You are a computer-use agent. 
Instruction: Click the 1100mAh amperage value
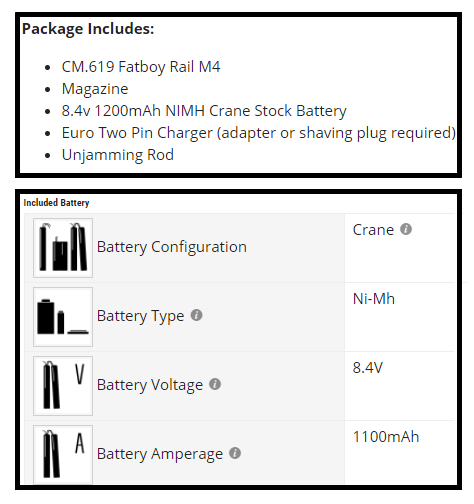(x=386, y=437)
